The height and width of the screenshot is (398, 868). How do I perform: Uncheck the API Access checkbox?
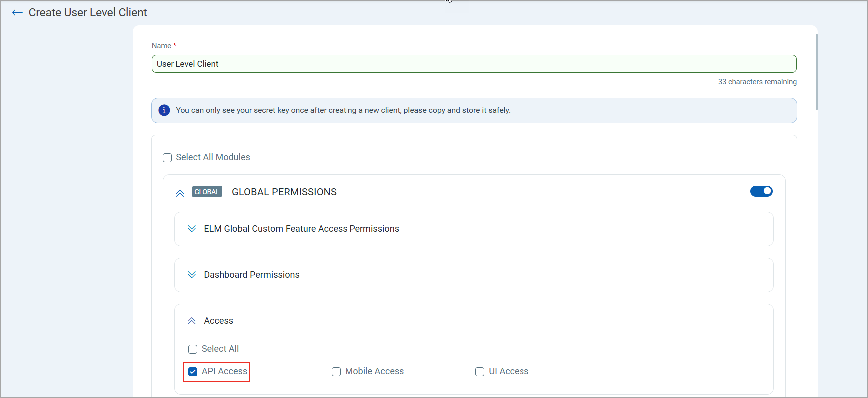coord(193,372)
